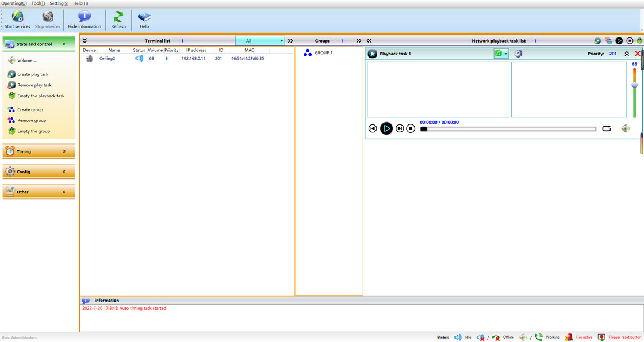Click the Start services button

17,19
